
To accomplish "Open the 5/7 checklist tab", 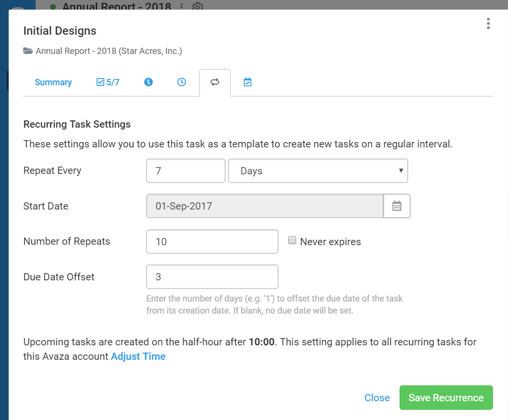I will 108,82.
